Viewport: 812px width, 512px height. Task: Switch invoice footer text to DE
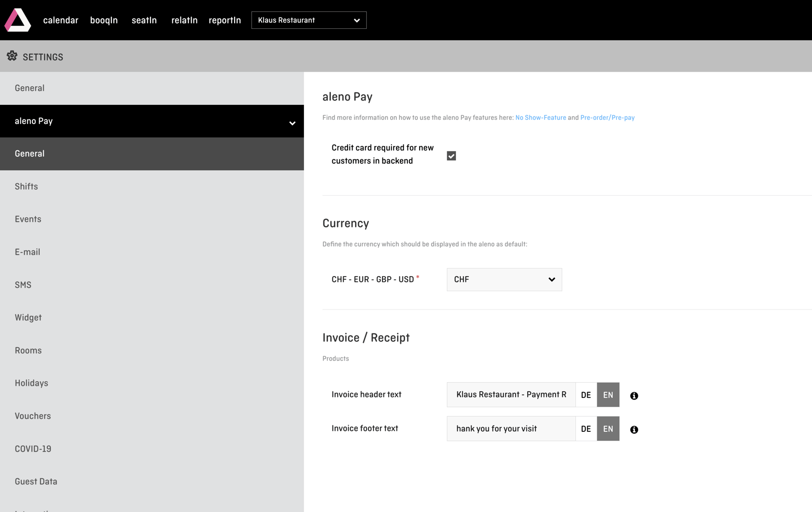(x=586, y=428)
